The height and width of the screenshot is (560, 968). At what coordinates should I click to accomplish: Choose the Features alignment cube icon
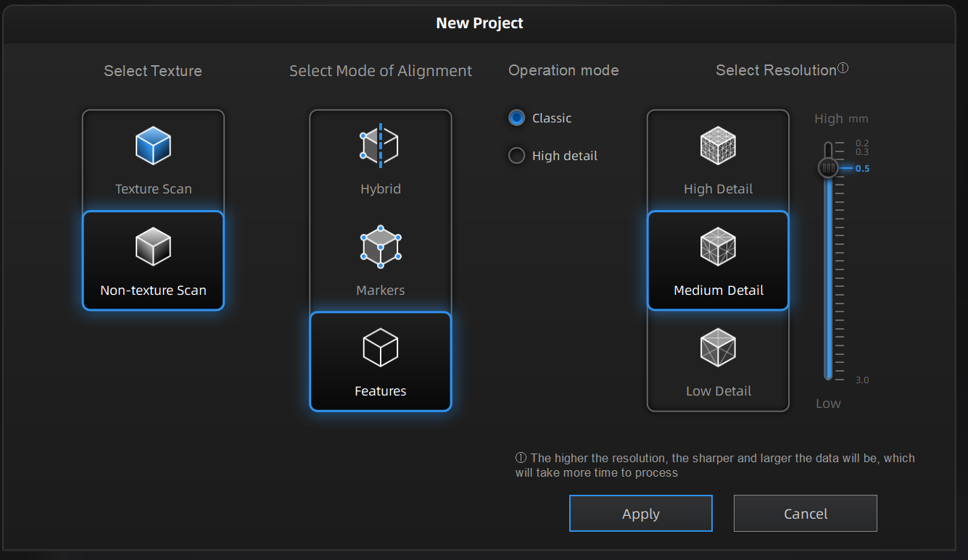point(380,347)
